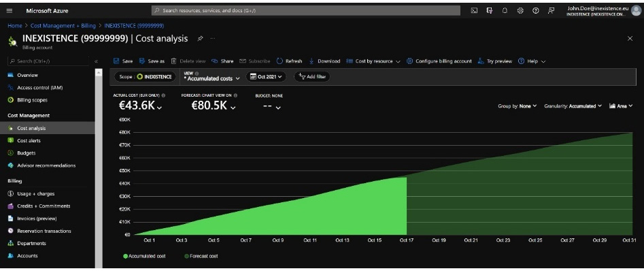This screenshot has height=271, width=644.
Task: Open the Cloud Shell icon
Action: coord(474,11)
